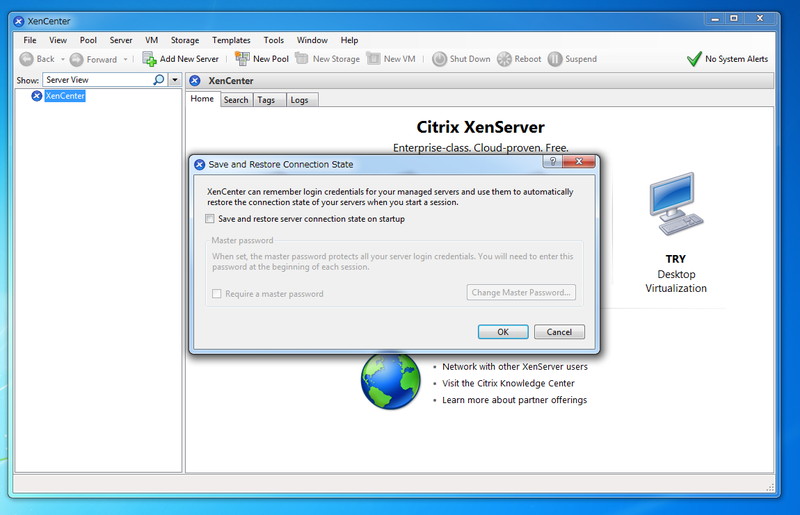Open the Tools menu
The height and width of the screenshot is (515, 800).
[x=273, y=40]
